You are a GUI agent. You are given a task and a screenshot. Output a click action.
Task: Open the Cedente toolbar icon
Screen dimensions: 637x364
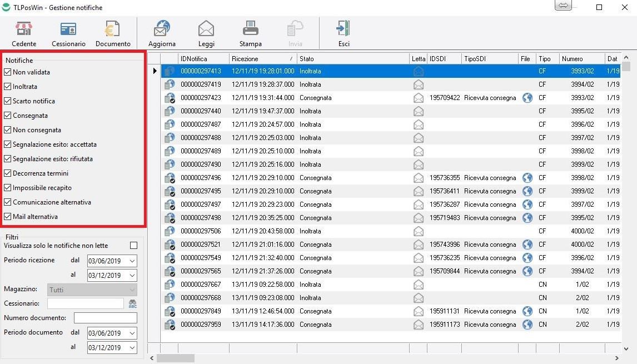click(x=24, y=29)
